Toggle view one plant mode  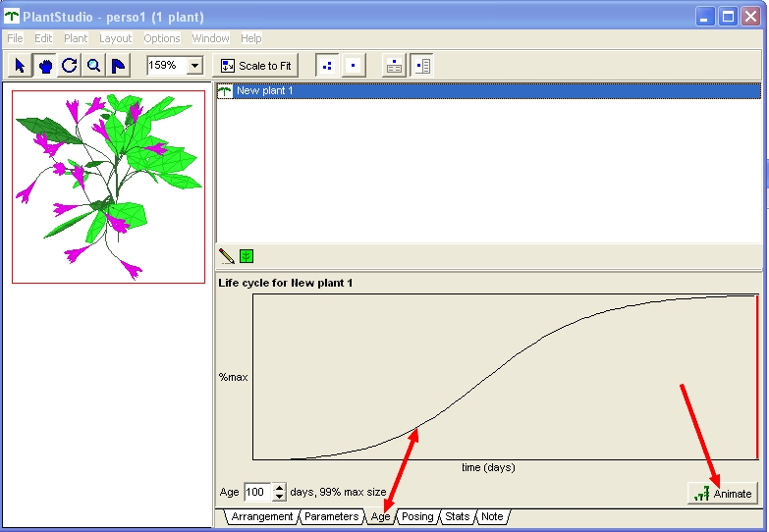point(353,65)
